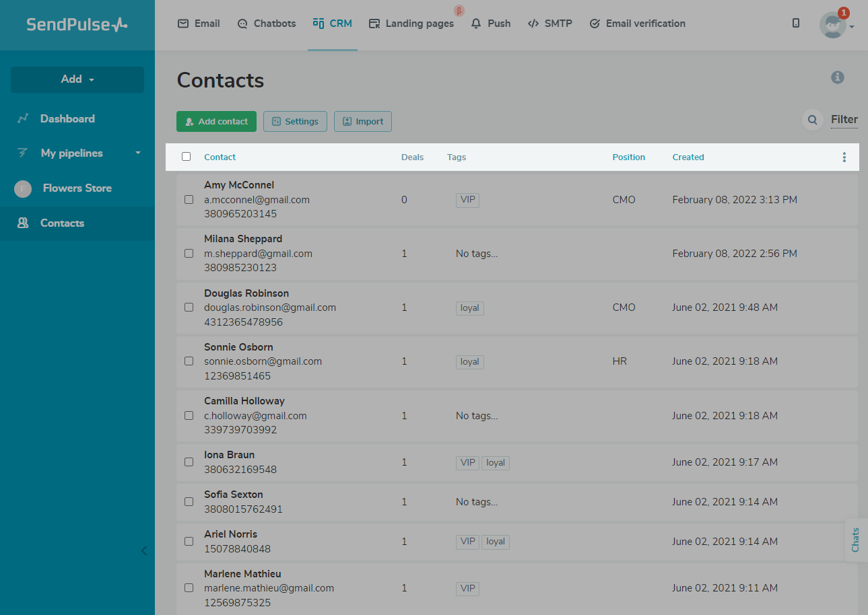The image size is (868, 615).
Task: Go to the Landing pages tab
Action: point(411,24)
